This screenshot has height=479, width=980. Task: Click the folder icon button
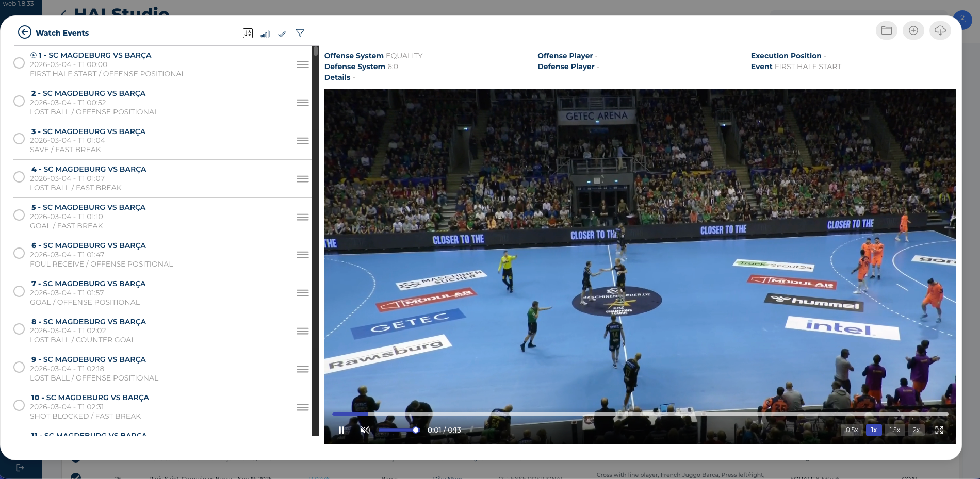pyautogui.click(x=886, y=31)
